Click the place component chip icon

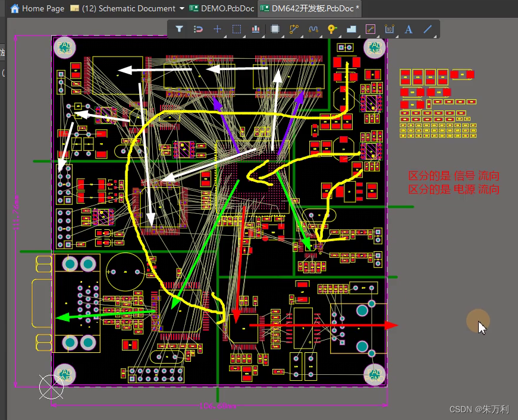275,29
